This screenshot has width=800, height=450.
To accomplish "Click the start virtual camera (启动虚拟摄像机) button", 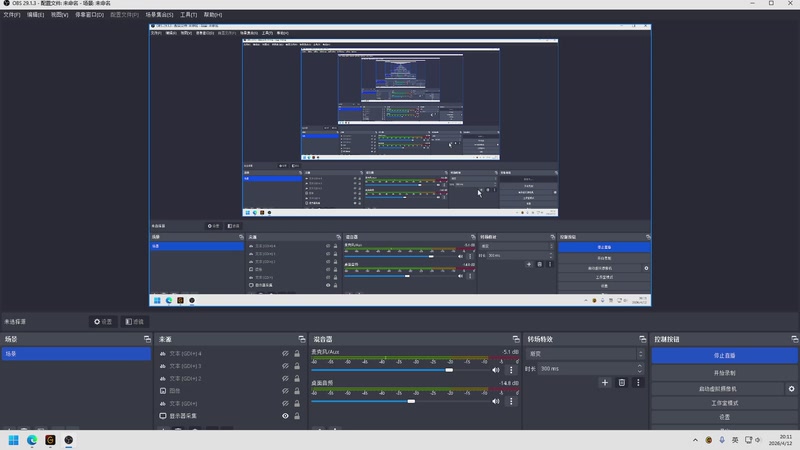I will [x=717, y=389].
